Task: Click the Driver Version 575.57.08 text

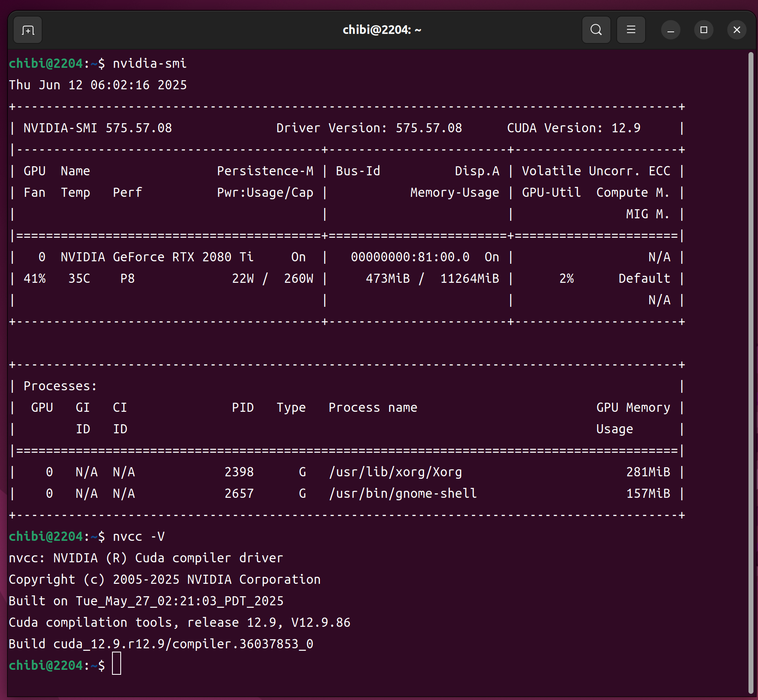Action: pos(369,128)
